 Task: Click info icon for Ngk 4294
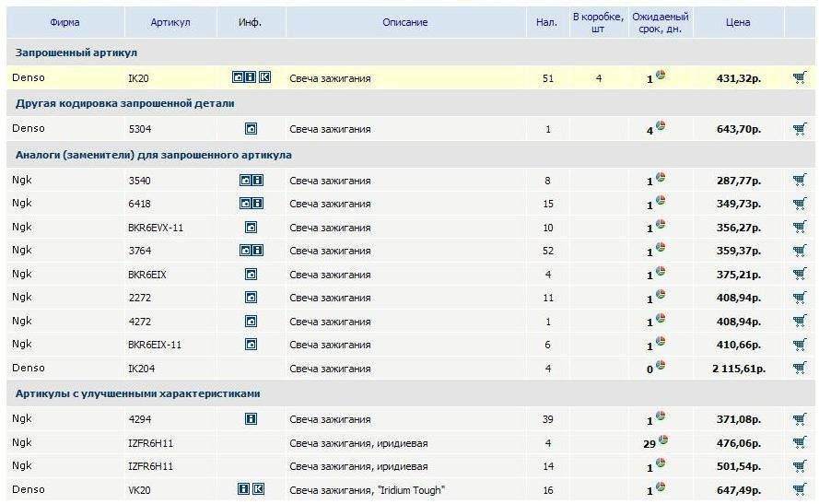(251, 419)
